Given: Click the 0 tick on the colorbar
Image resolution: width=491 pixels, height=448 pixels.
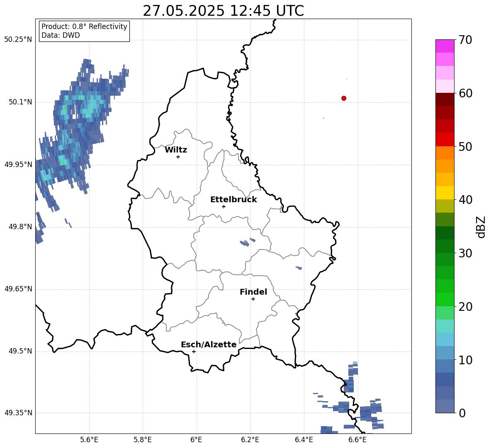Looking at the screenshot, I should coord(462,413).
